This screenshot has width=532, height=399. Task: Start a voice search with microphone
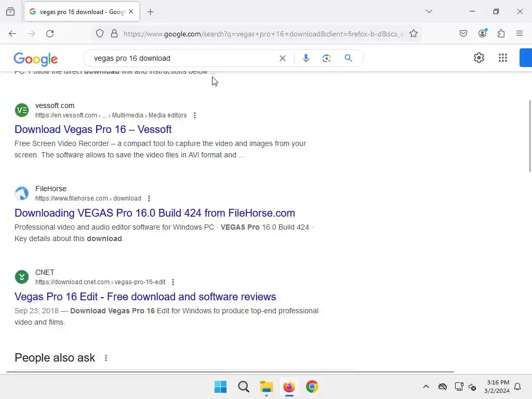click(x=305, y=58)
